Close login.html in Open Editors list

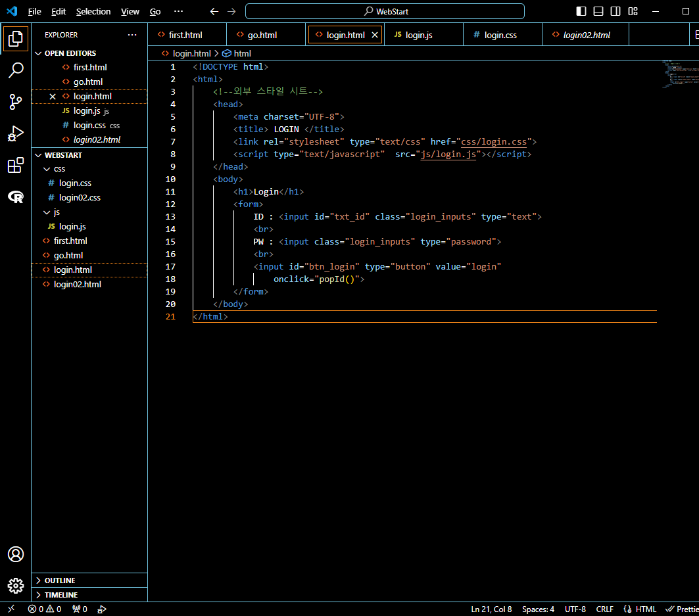[x=53, y=96]
